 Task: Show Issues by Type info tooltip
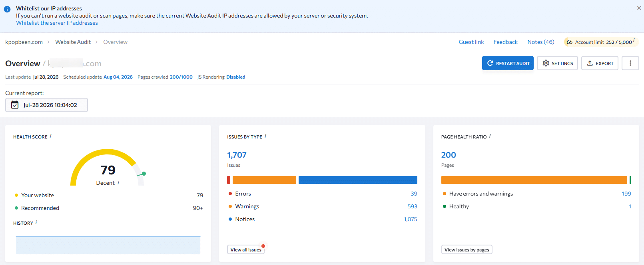coord(265,136)
